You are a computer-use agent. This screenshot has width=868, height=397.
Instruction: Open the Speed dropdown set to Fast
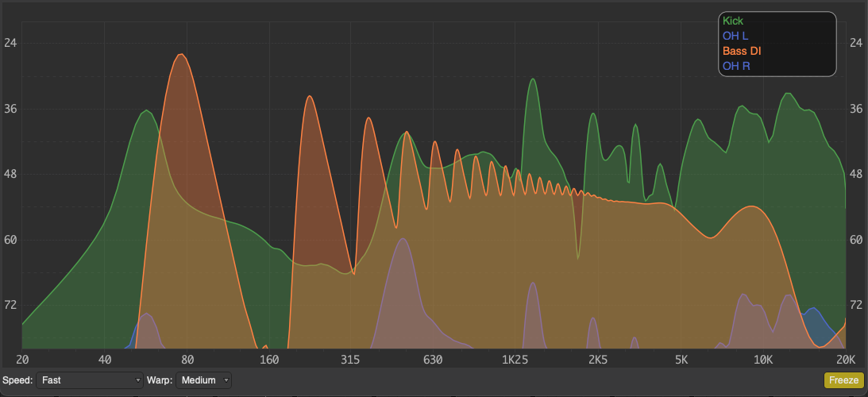point(90,380)
